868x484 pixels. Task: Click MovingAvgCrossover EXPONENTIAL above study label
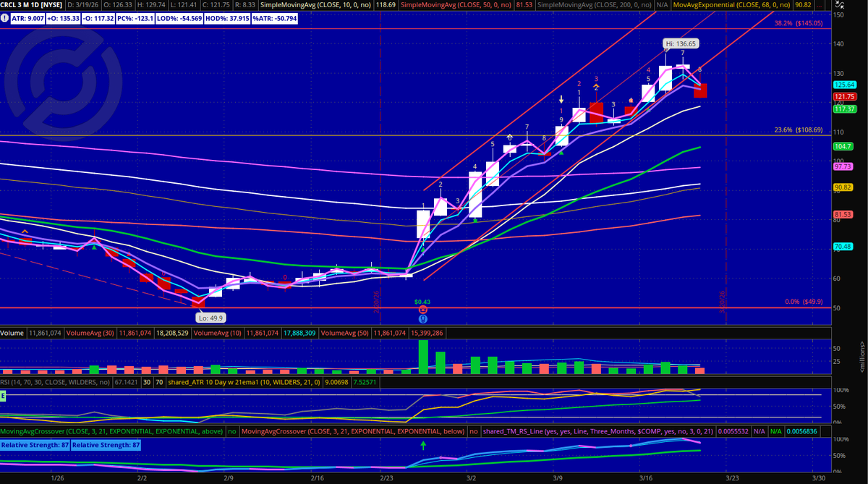pyautogui.click(x=111, y=431)
